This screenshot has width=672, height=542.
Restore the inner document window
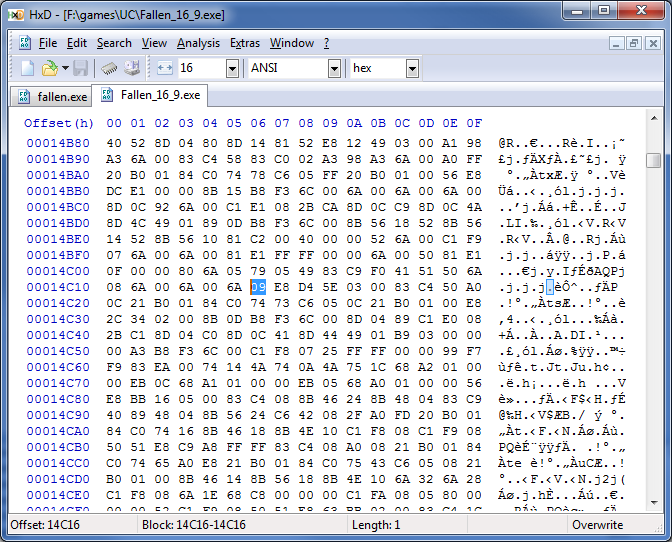[x=634, y=43]
